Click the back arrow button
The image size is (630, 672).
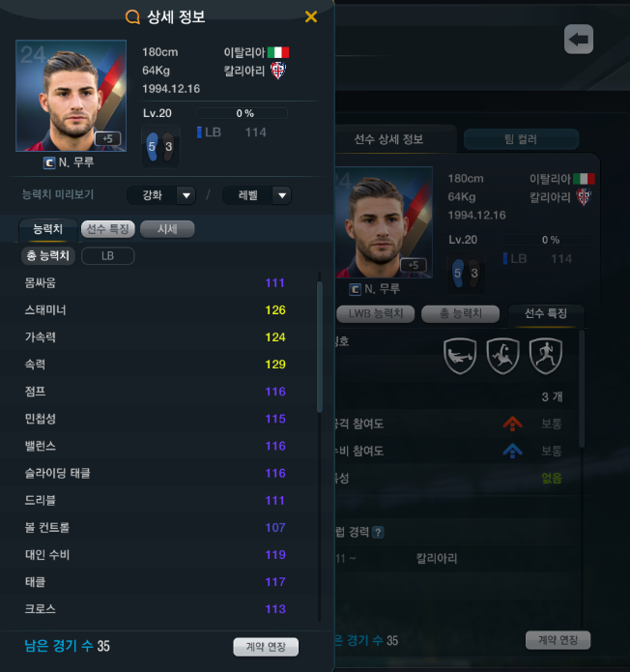point(579,40)
